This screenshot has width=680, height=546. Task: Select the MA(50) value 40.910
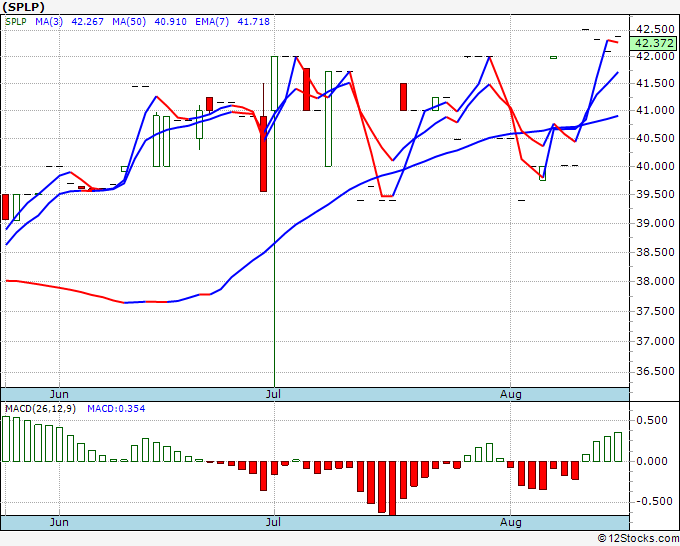pyautogui.click(x=170, y=22)
